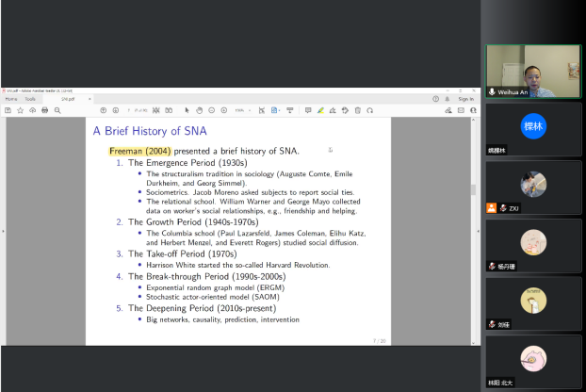Switch to the Tools tab

point(30,99)
